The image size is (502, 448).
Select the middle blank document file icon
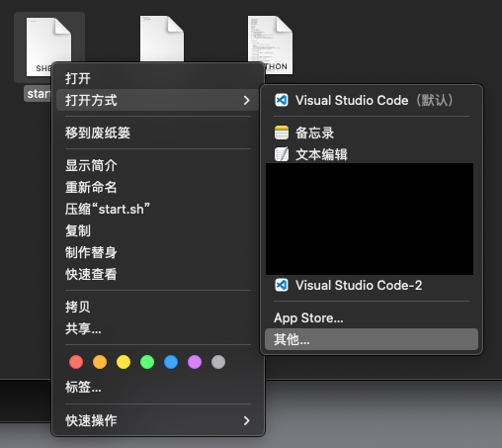[162, 39]
